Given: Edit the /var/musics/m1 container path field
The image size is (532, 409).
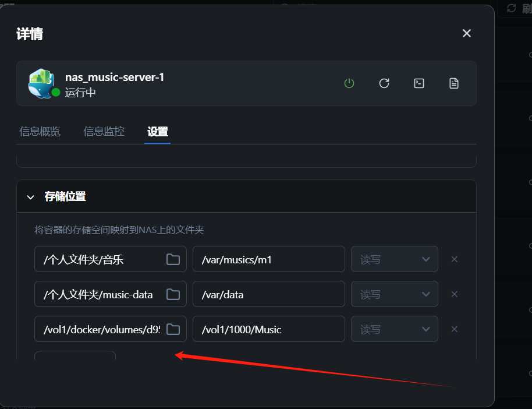Looking at the screenshot, I should pyautogui.click(x=269, y=259).
